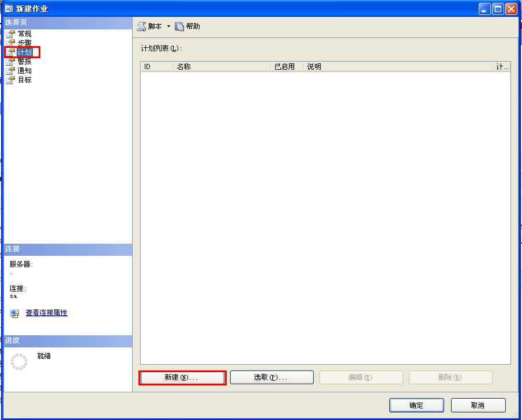Click the 计划 page icon

10,52
